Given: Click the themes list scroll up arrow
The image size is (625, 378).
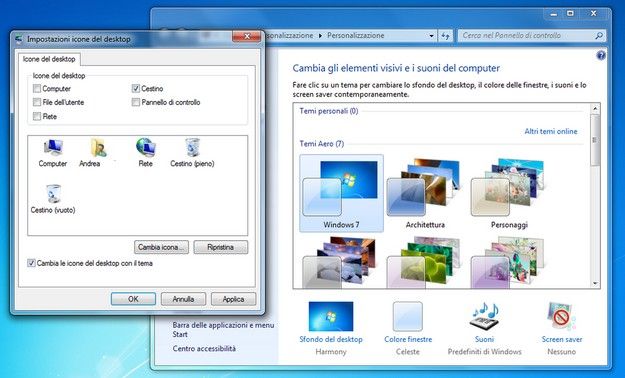Looking at the screenshot, I should tap(596, 109).
